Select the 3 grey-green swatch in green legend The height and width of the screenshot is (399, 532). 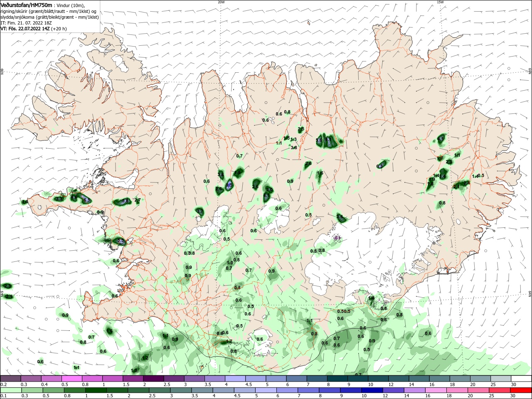pos(181,390)
